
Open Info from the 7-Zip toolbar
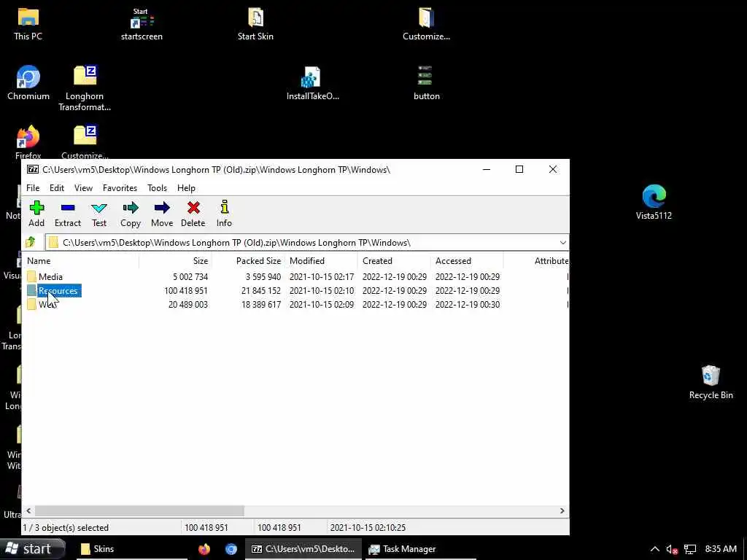tap(225, 214)
